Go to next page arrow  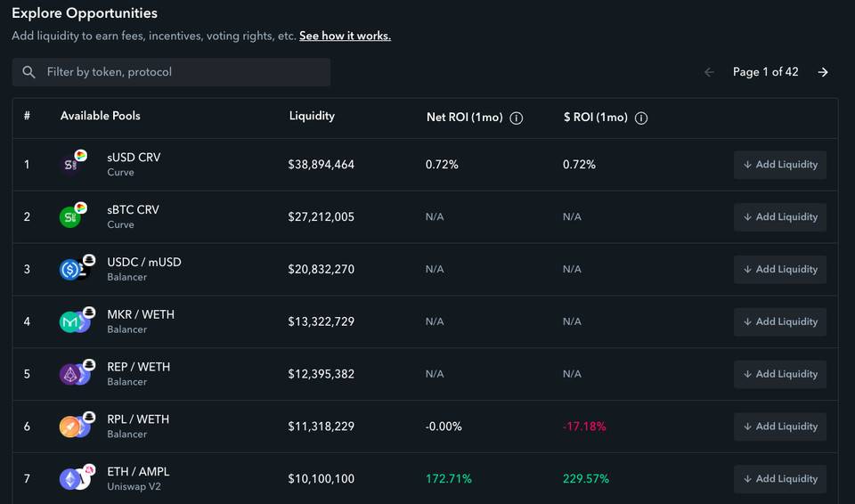click(x=823, y=72)
